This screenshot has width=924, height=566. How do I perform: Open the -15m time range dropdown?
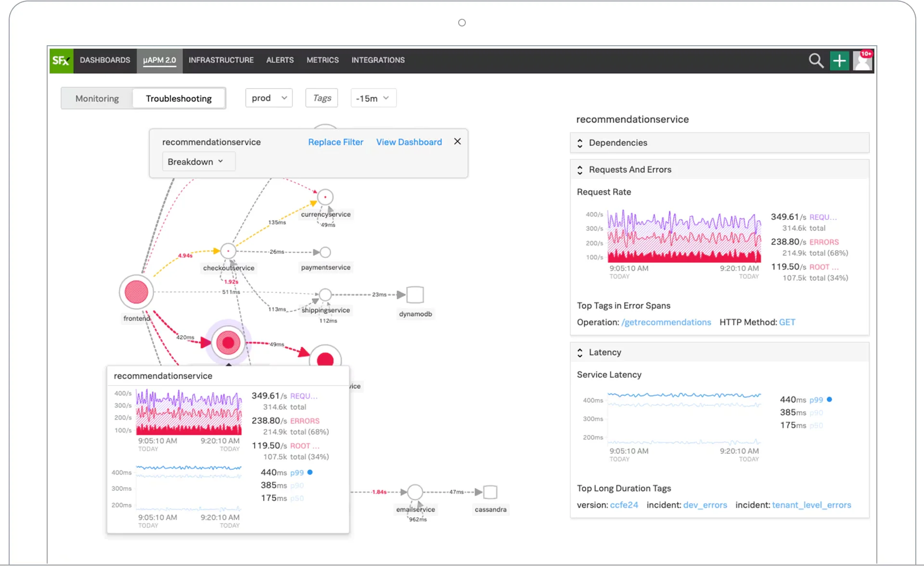373,98
